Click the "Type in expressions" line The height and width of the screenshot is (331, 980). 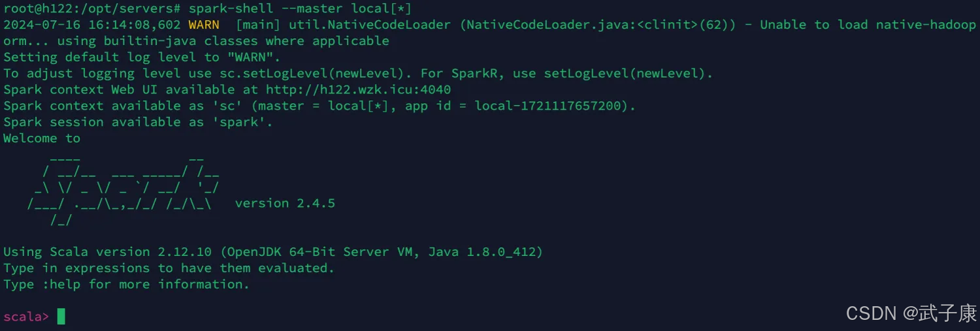coord(169,268)
